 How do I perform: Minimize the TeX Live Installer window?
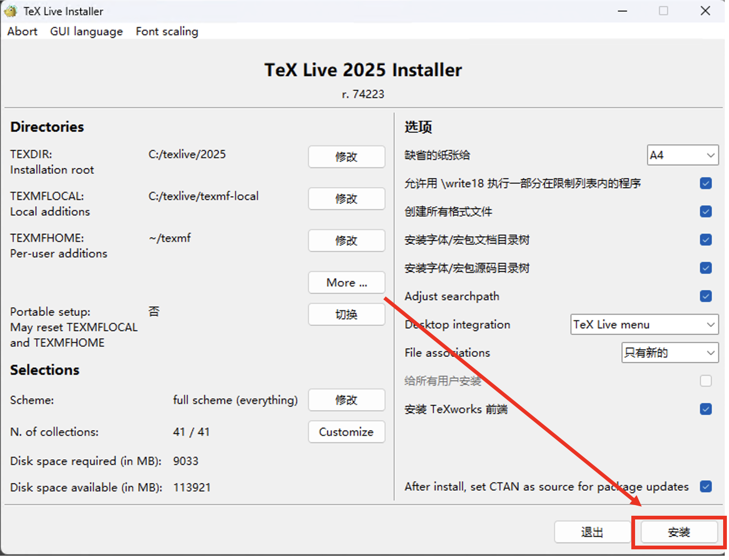[622, 11]
